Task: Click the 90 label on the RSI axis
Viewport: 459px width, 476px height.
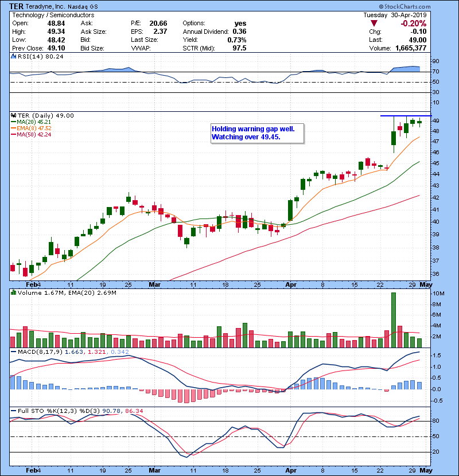Action: pyautogui.click(x=435, y=61)
